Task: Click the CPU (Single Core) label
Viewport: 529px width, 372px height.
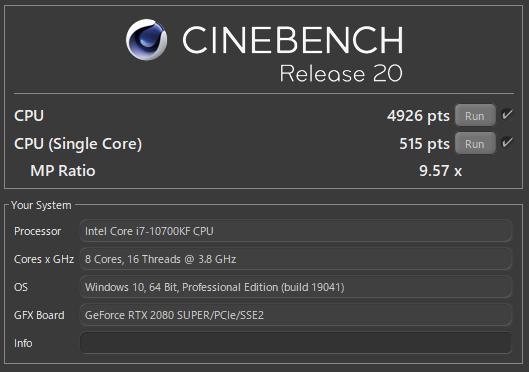Action: 78,144
